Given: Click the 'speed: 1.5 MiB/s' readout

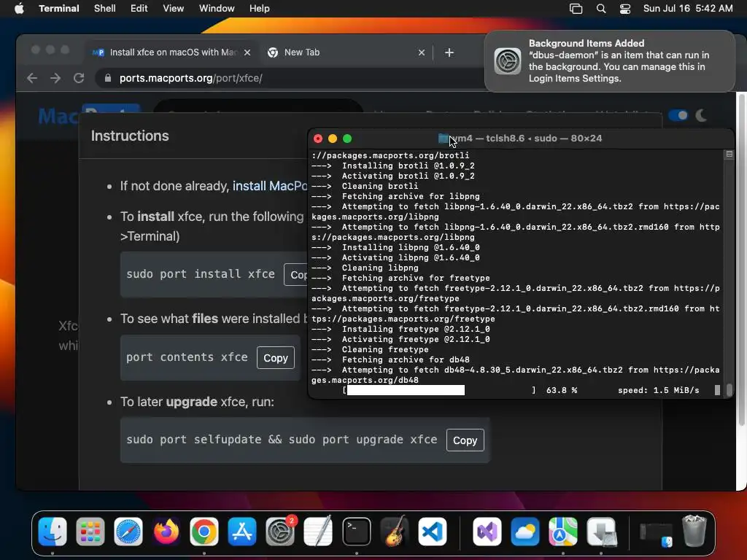Looking at the screenshot, I should coord(659,390).
